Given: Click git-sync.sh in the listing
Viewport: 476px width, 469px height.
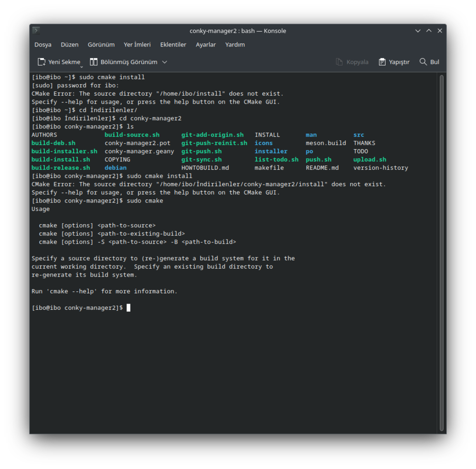Looking at the screenshot, I should coord(202,159).
